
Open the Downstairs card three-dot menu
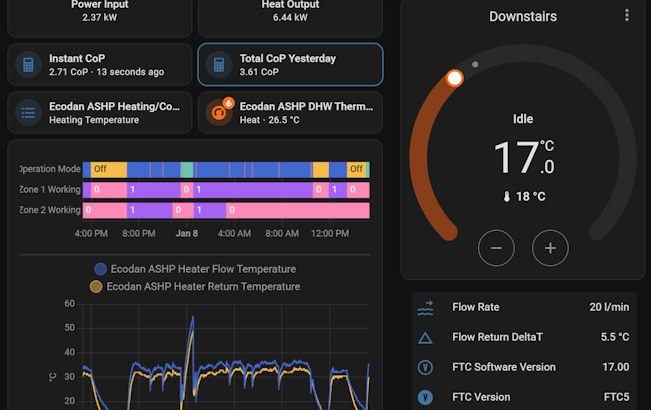coord(627,15)
